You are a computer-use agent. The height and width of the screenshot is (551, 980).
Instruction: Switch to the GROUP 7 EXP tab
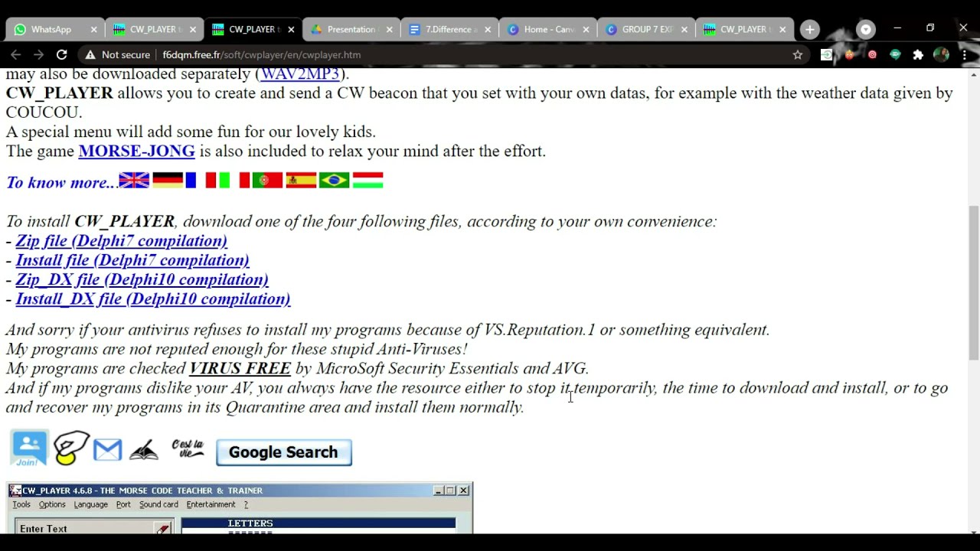click(645, 29)
